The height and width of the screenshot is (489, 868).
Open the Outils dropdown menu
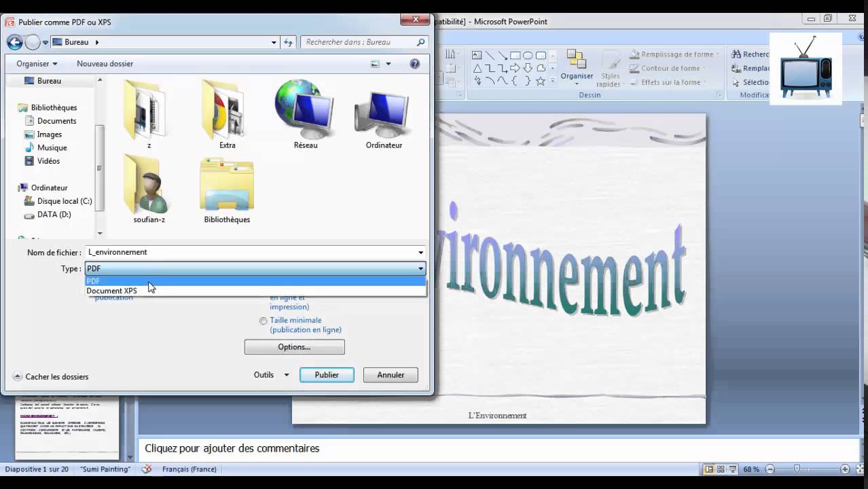click(x=270, y=374)
